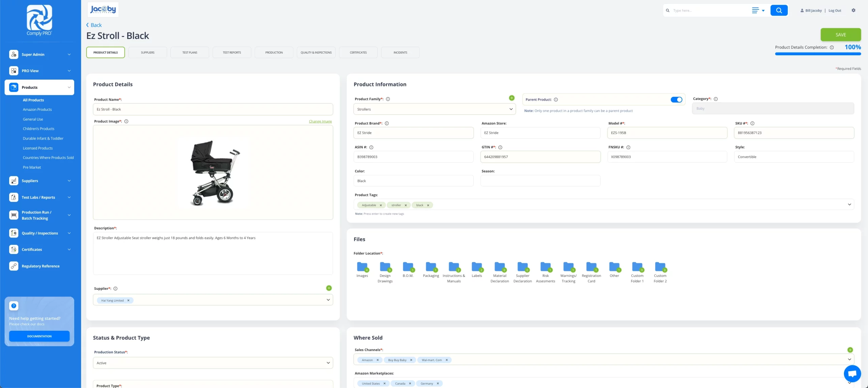Open the Risk Assessments folder
The image size is (868, 388).
545,267
